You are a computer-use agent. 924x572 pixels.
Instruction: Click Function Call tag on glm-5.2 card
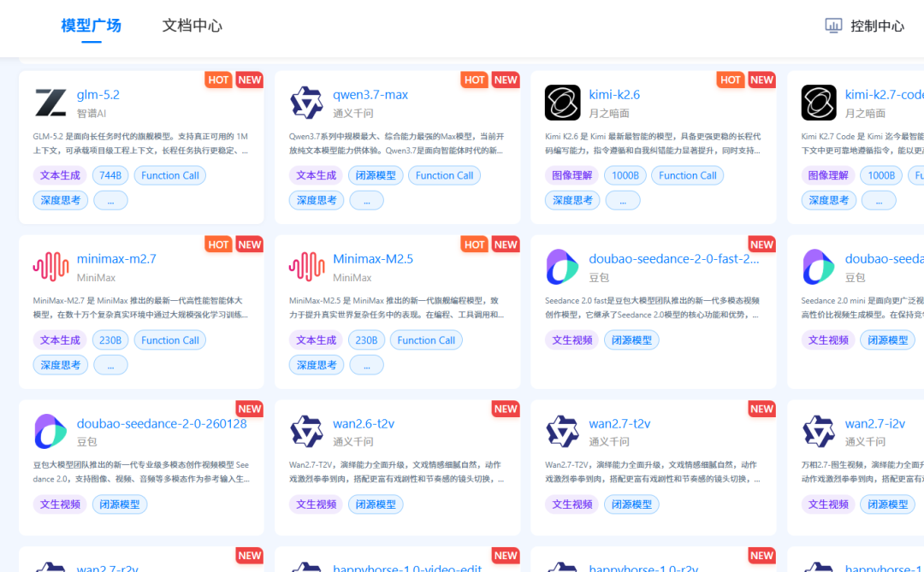tap(169, 175)
